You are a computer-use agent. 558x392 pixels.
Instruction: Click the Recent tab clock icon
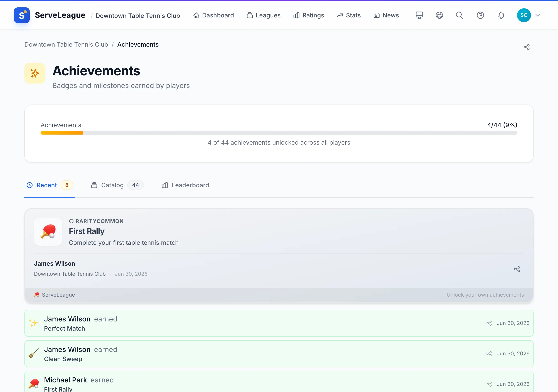click(30, 185)
